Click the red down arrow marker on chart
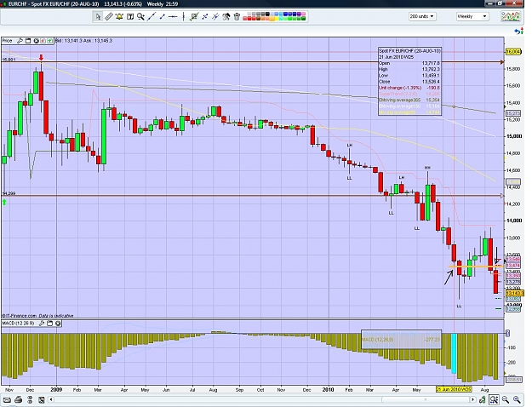 click(42, 57)
